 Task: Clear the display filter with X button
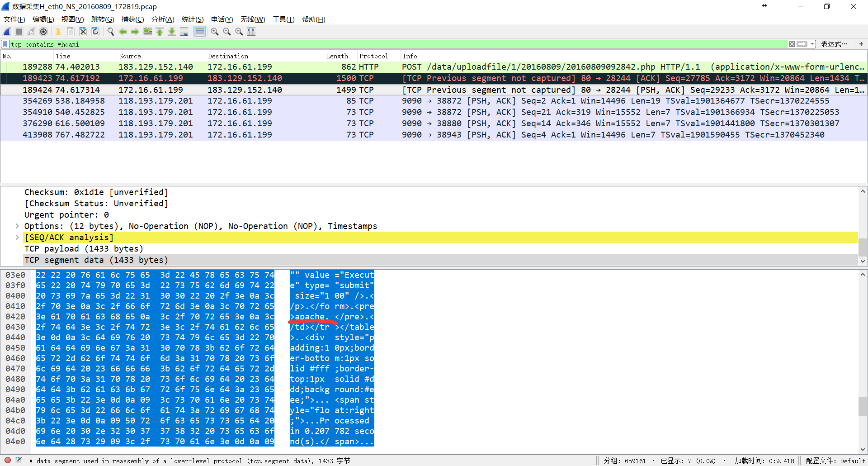(792, 44)
